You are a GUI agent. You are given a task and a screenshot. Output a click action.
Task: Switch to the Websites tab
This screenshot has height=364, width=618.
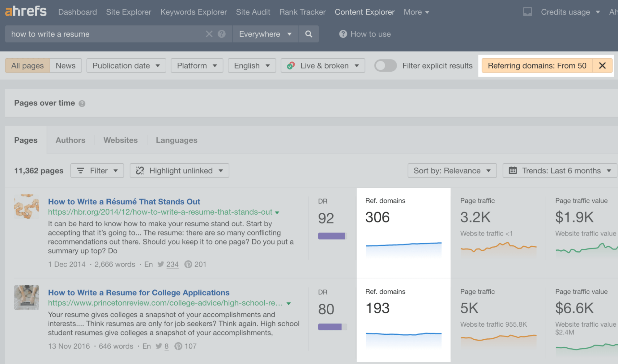tap(121, 140)
